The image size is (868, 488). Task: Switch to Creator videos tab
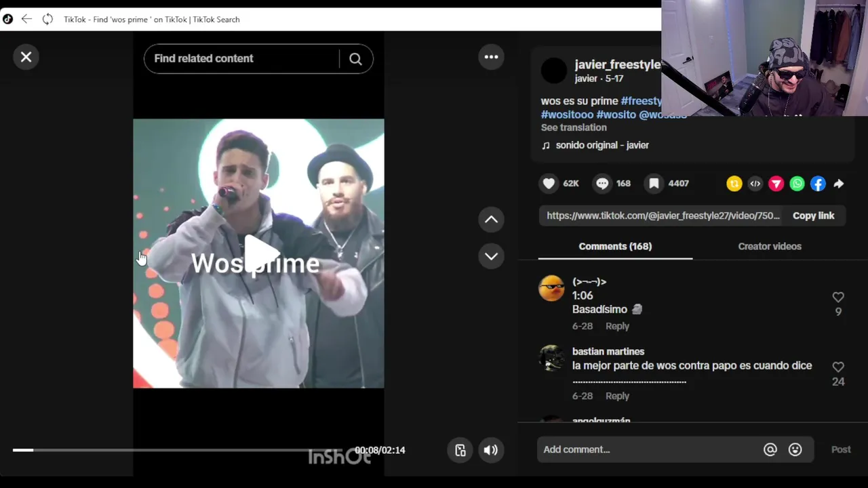coord(770,246)
